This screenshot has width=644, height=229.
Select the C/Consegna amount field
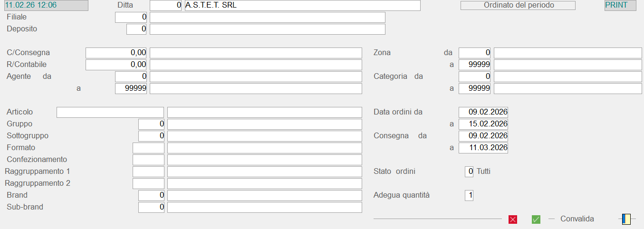click(x=116, y=53)
